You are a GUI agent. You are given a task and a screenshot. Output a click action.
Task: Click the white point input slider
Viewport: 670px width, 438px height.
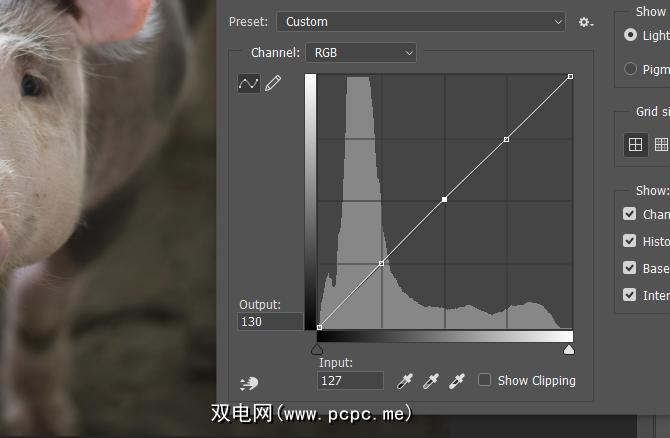(x=569, y=350)
